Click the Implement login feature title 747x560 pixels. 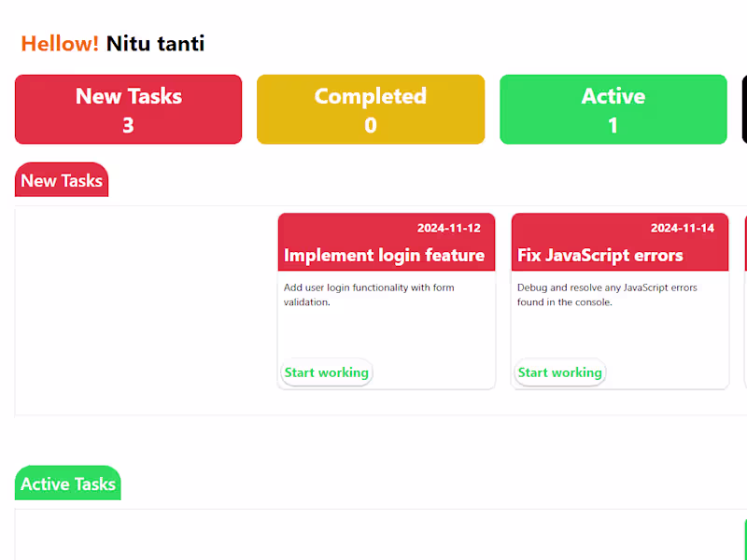point(384,255)
